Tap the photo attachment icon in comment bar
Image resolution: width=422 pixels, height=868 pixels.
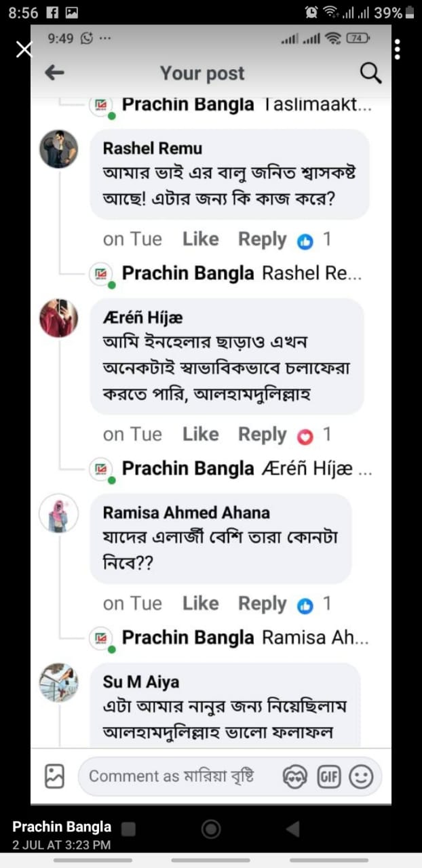pyautogui.click(x=54, y=776)
